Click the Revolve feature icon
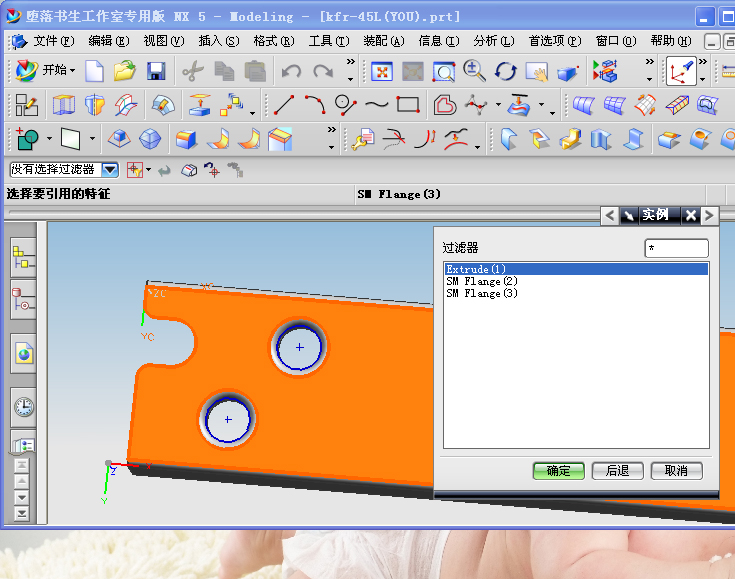 click(x=94, y=105)
